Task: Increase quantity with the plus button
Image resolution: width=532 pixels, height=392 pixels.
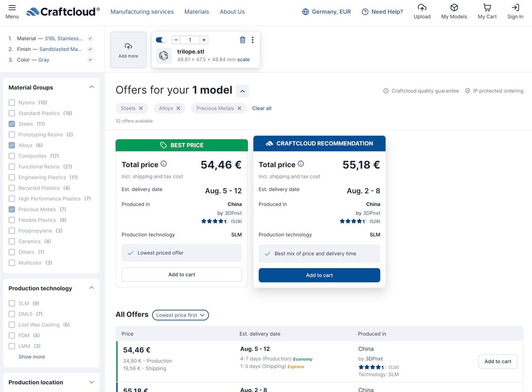Action: click(204, 40)
